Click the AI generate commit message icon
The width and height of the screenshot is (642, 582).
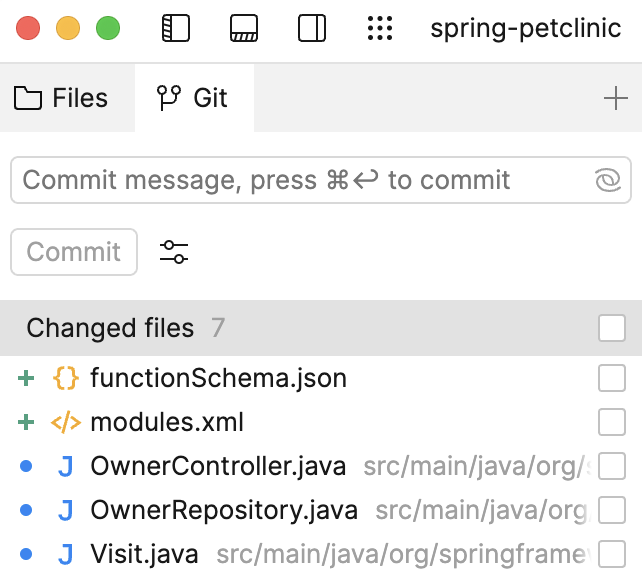click(x=608, y=180)
